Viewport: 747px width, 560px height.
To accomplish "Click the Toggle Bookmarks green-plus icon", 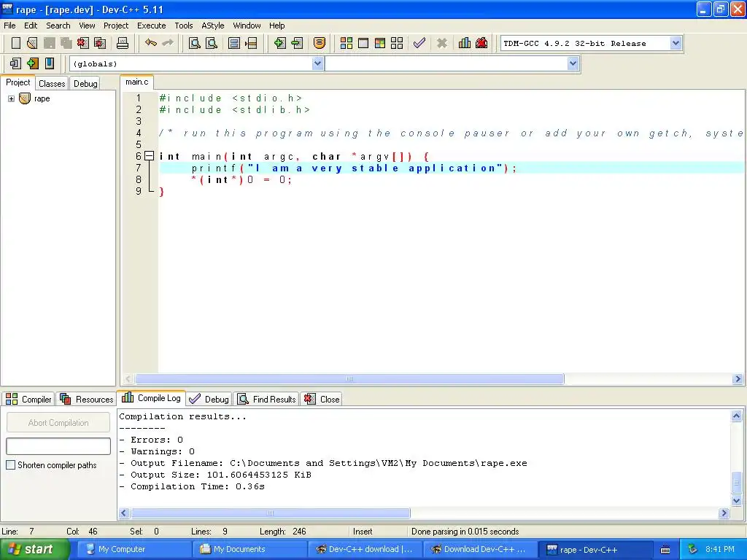I will coord(32,63).
